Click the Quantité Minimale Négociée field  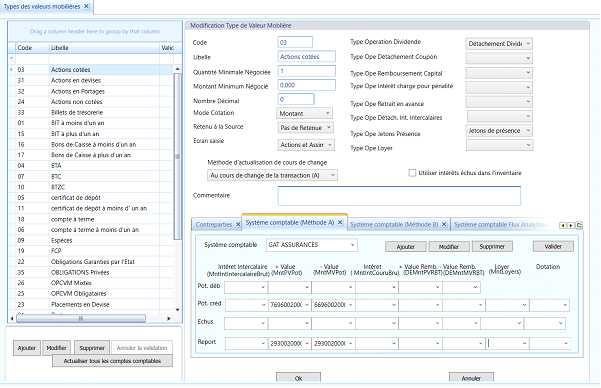(307, 71)
